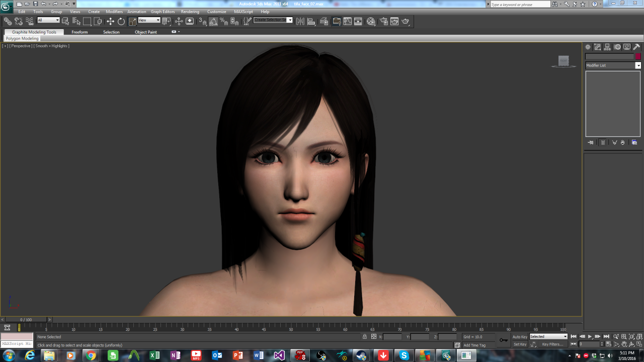Toggle Show End Result in modifier panel
Image resolution: width=644 pixels, height=362 pixels.
tap(603, 142)
